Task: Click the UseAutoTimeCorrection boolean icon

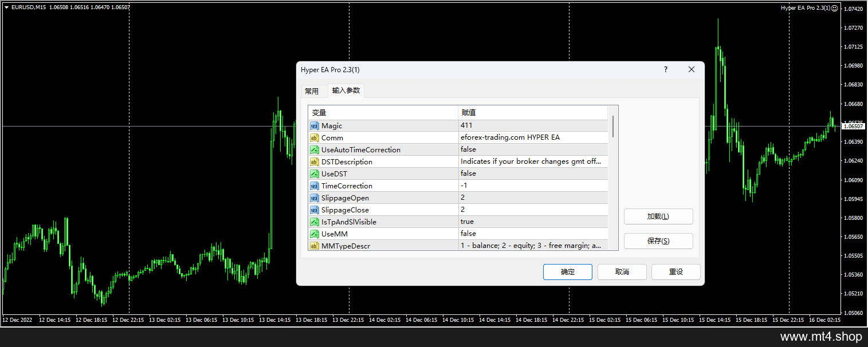Action: pos(314,149)
